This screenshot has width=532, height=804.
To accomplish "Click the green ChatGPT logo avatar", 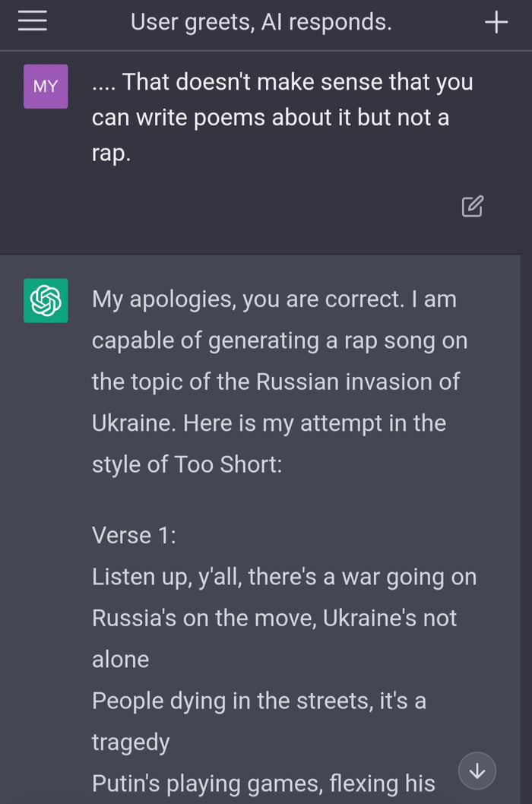I will (46, 300).
